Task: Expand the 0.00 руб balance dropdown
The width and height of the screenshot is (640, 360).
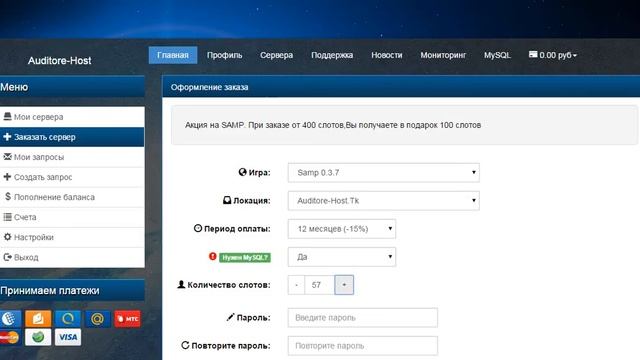Action: pos(553,55)
